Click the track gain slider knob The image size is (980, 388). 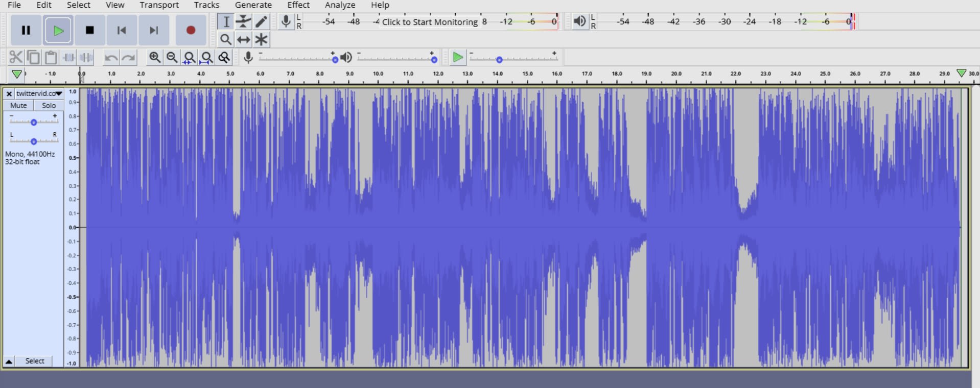click(x=34, y=123)
